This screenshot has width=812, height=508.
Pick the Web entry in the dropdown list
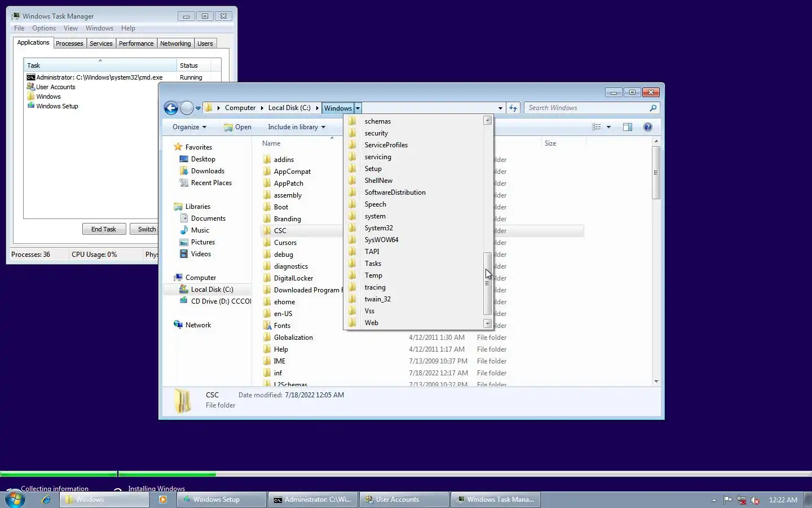[x=371, y=323]
